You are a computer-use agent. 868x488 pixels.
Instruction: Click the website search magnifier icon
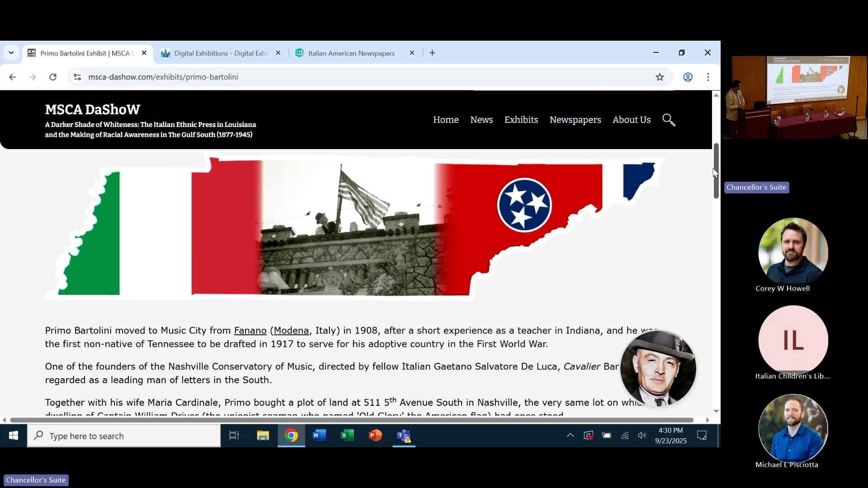(x=669, y=120)
